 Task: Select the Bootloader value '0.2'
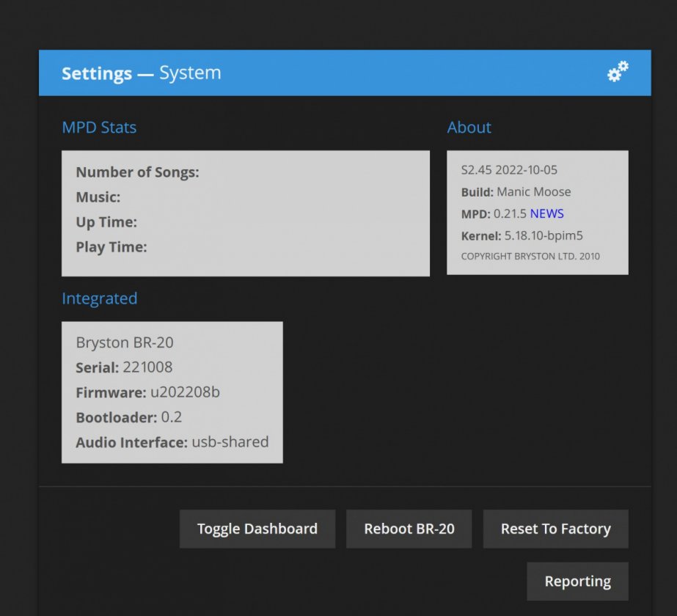coord(172,417)
